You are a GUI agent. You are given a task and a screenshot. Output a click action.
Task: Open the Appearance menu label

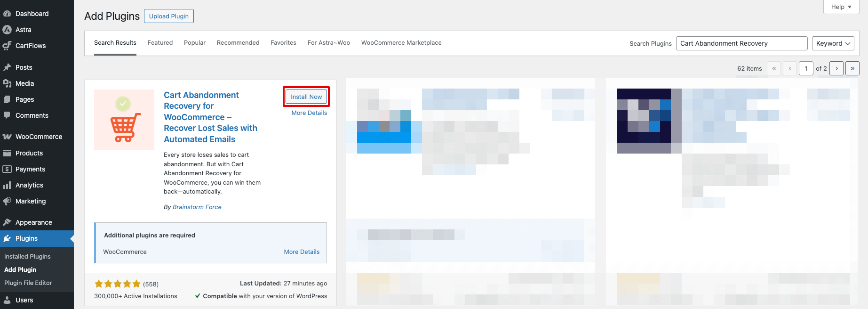[x=34, y=222]
